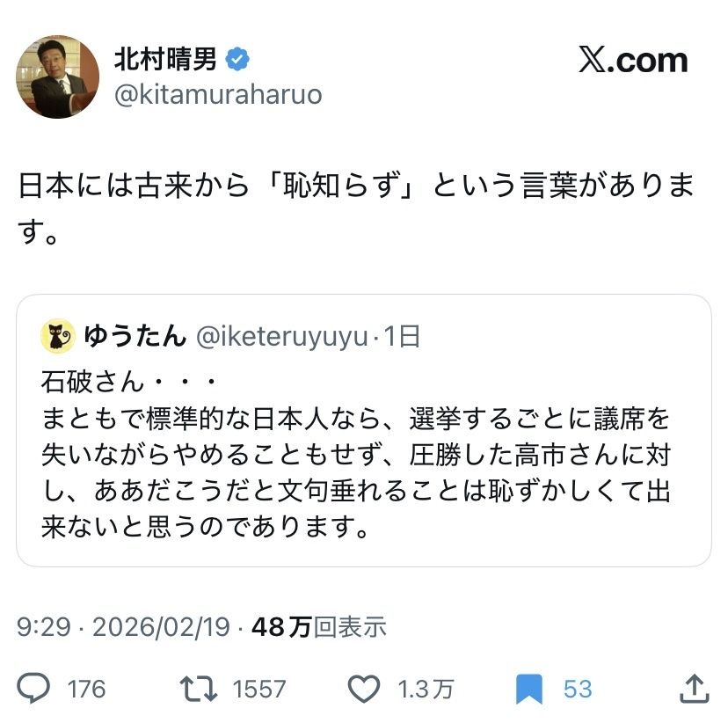Screen dimensions: 728x723
Task: Like the post with heart icon
Action: tap(365, 688)
